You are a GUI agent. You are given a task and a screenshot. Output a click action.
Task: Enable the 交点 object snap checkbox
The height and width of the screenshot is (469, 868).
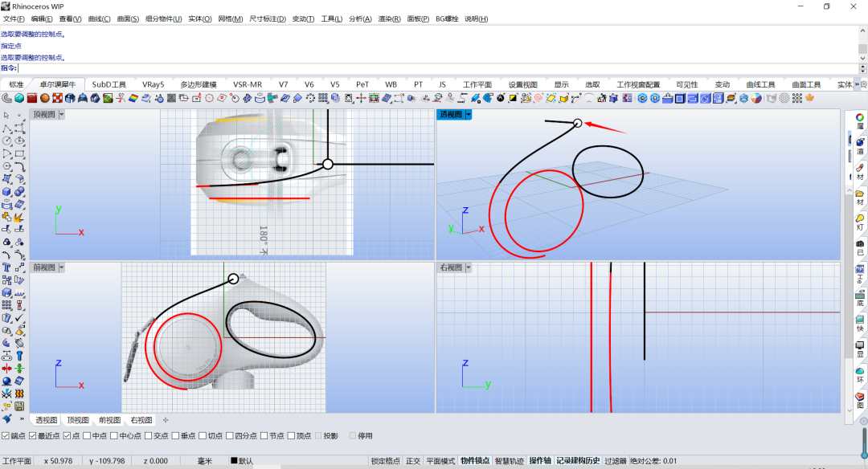(149, 436)
